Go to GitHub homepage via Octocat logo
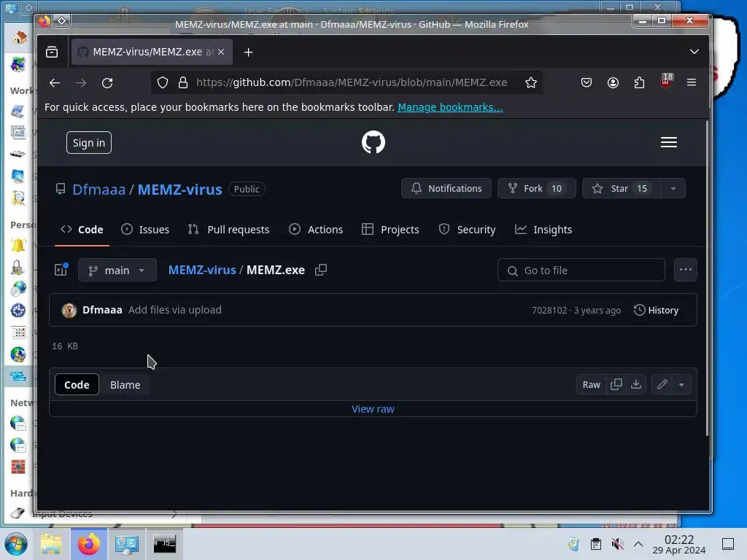This screenshot has height=560, width=747. (x=373, y=142)
